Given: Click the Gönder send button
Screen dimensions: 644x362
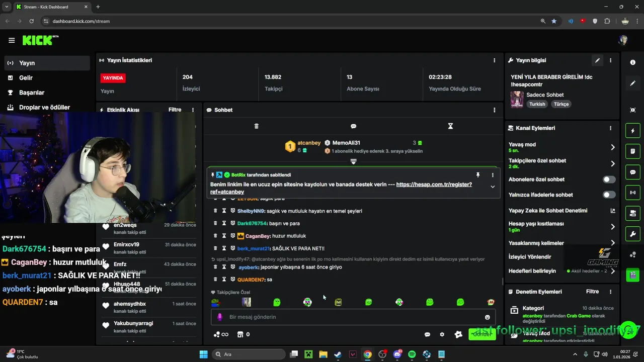Looking at the screenshot, I should click(x=482, y=334).
